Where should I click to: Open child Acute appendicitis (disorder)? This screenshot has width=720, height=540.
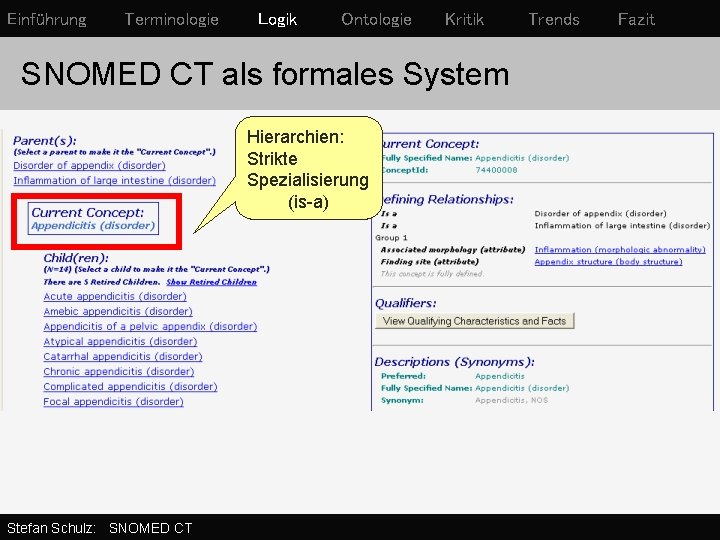115,296
